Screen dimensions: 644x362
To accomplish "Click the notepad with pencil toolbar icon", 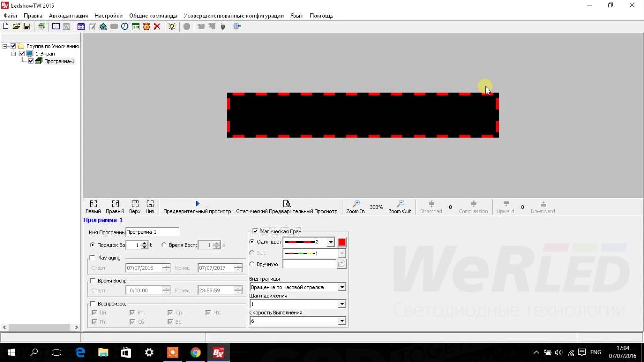I will [92, 26].
